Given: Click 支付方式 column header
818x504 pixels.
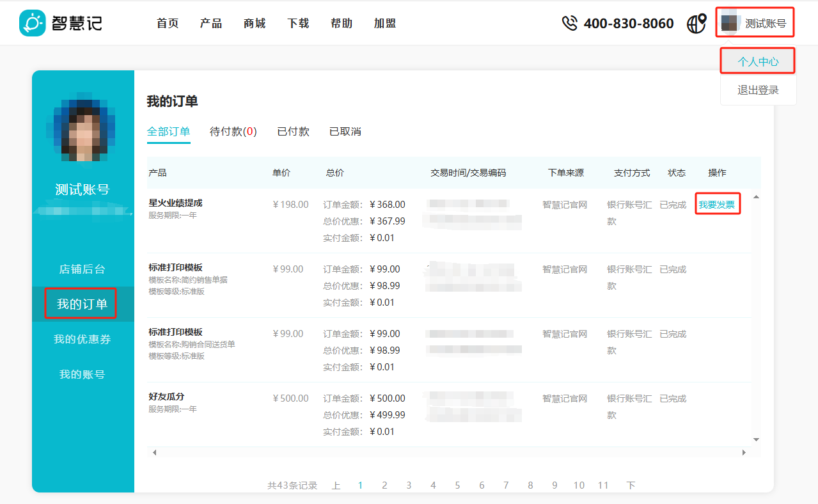Looking at the screenshot, I should coord(632,173).
